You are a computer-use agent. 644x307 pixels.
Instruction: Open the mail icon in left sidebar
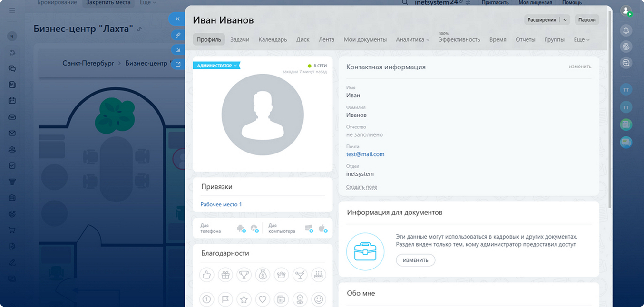click(x=12, y=133)
